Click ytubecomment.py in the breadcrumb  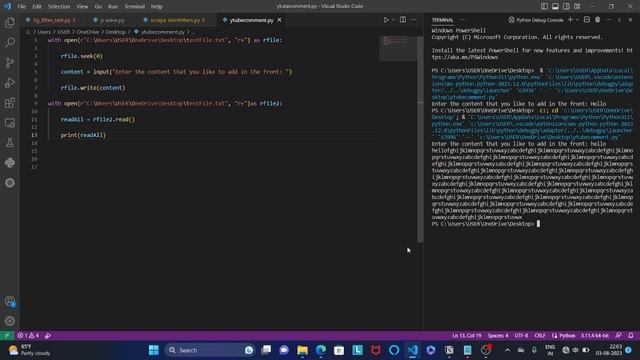(x=163, y=32)
